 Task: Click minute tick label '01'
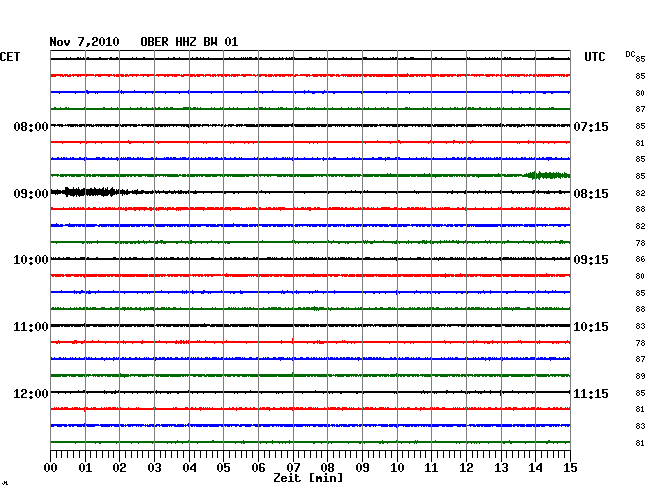(x=85, y=467)
